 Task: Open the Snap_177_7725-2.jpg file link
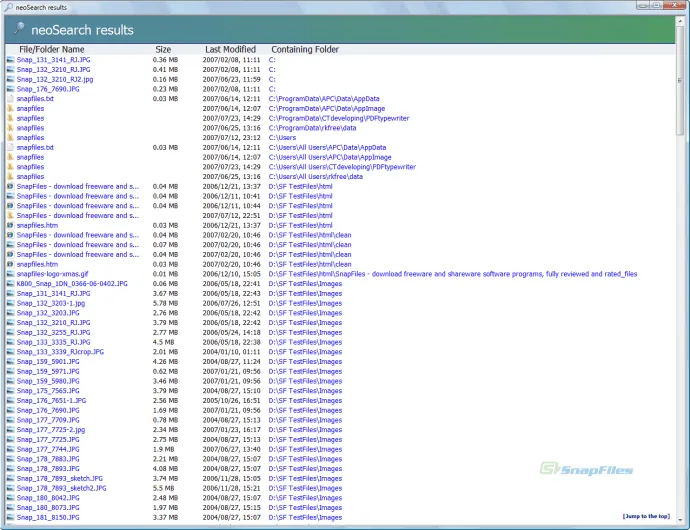(51, 430)
